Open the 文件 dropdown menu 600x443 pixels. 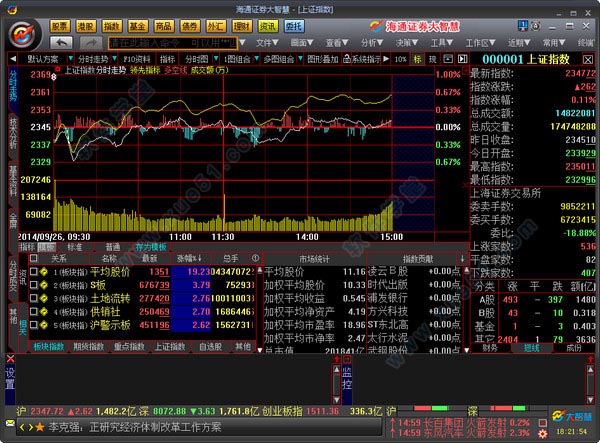coord(267,43)
